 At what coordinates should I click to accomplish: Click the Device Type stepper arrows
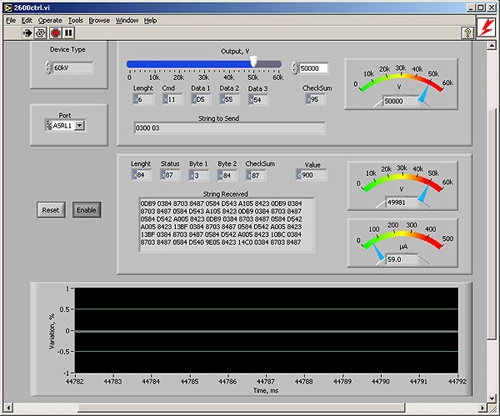49,68
